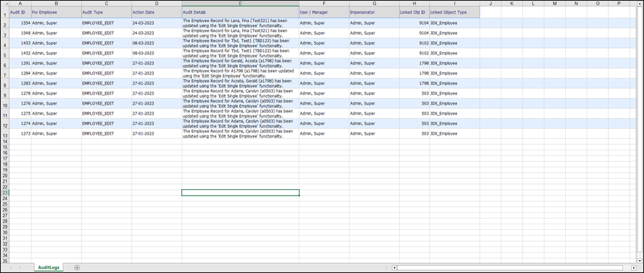This screenshot has width=644, height=273.
Task: Click the horizontal scrollbar right arrow
Action: point(634,268)
